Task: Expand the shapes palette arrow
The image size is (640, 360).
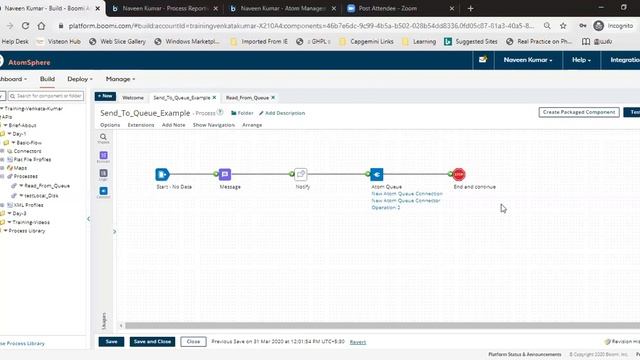Action: coord(114,231)
